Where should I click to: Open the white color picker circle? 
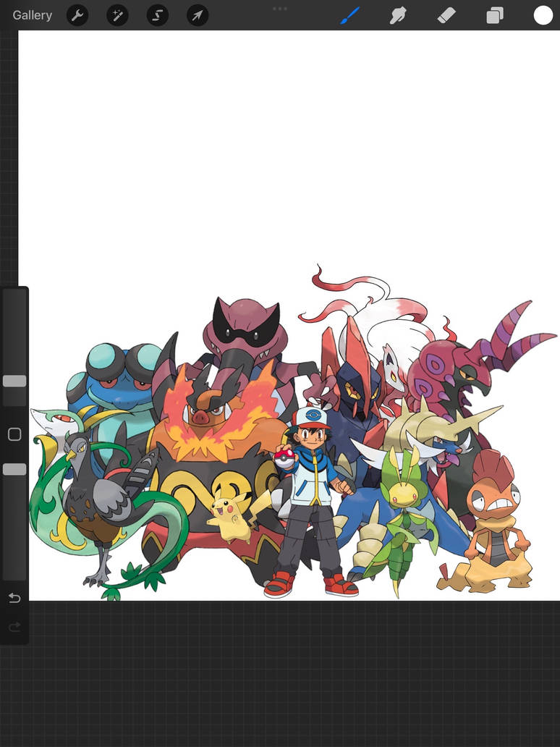543,15
